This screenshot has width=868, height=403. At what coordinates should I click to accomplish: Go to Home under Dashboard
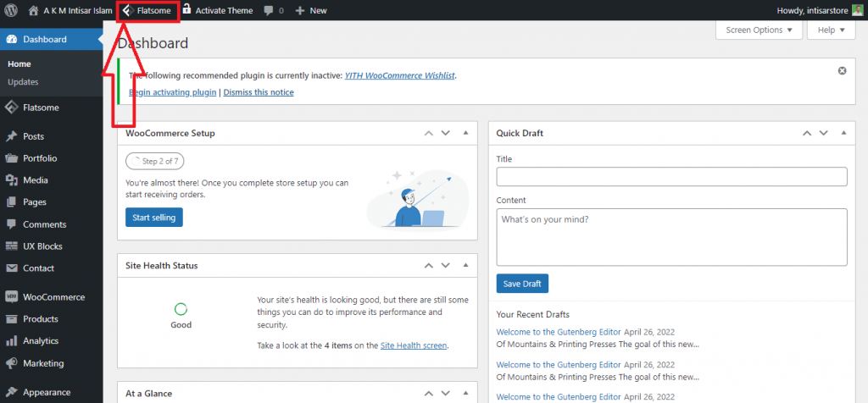tap(19, 64)
